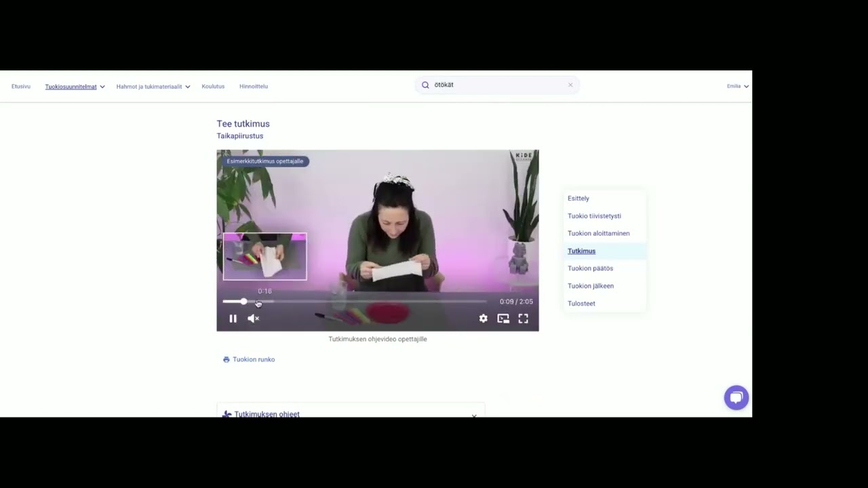This screenshot has width=868, height=488.
Task: Click the video progress bar
Action: tap(355, 302)
